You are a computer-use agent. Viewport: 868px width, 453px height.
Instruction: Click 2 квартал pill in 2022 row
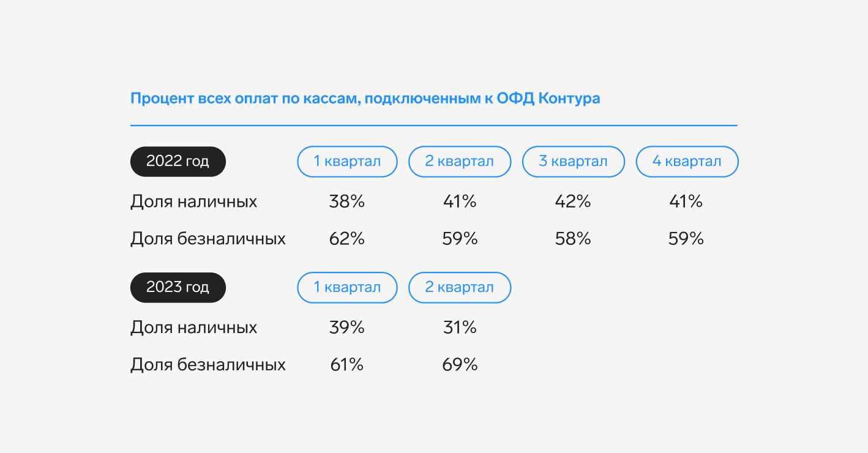tap(460, 162)
